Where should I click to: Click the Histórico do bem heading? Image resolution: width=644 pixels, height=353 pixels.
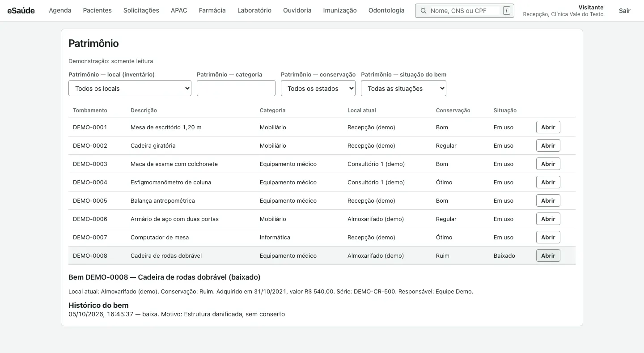(98, 305)
